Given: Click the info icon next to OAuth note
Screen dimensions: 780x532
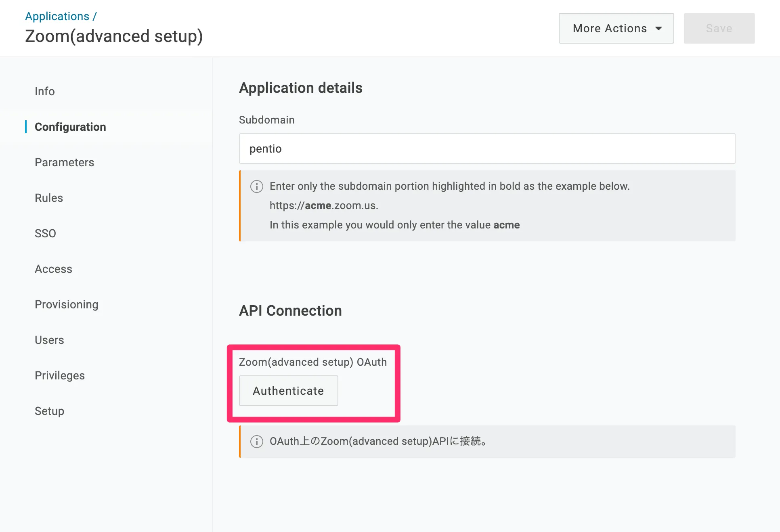Looking at the screenshot, I should (256, 441).
